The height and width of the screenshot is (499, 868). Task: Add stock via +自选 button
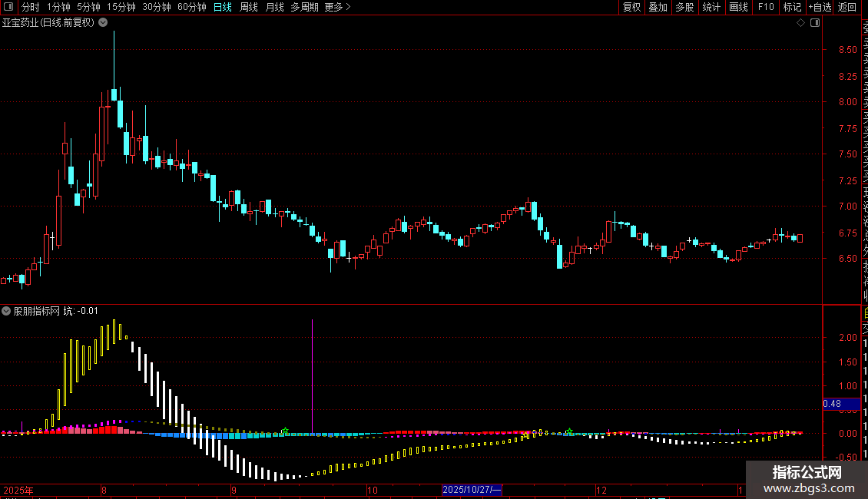pos(820,7)
